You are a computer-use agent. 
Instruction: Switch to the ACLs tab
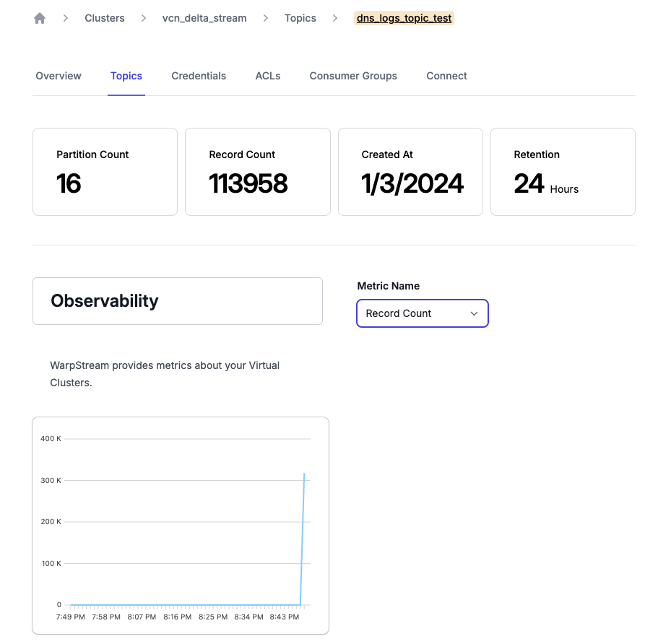(268, 76)
